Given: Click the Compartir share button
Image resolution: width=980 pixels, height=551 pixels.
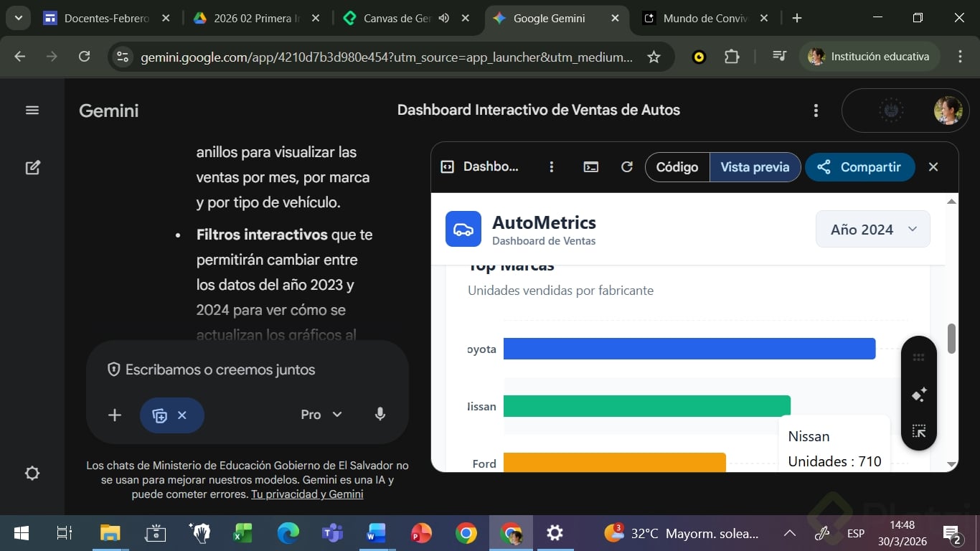Looking at the screenshot, I should tap(859, 167).
